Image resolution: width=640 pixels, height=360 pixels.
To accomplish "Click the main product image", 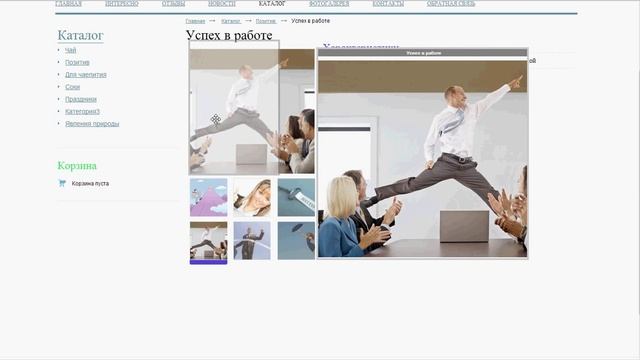I will 252,111.
